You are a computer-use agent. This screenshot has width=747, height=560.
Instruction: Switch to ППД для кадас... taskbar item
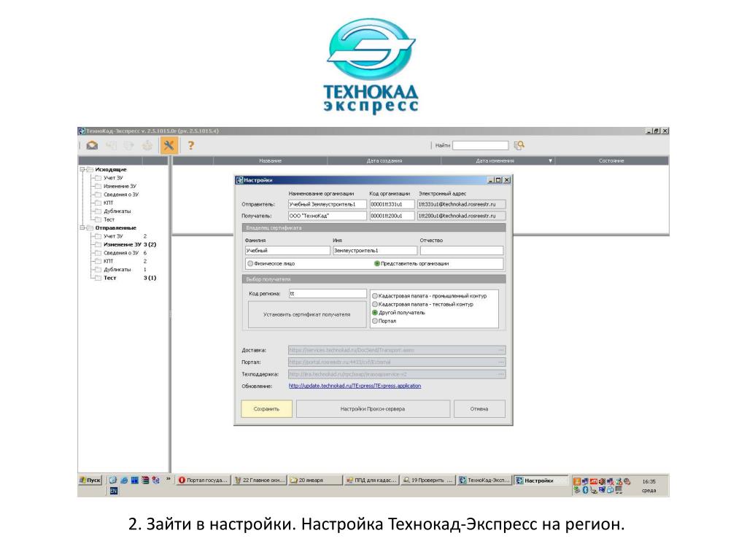[x=371, y=480]
